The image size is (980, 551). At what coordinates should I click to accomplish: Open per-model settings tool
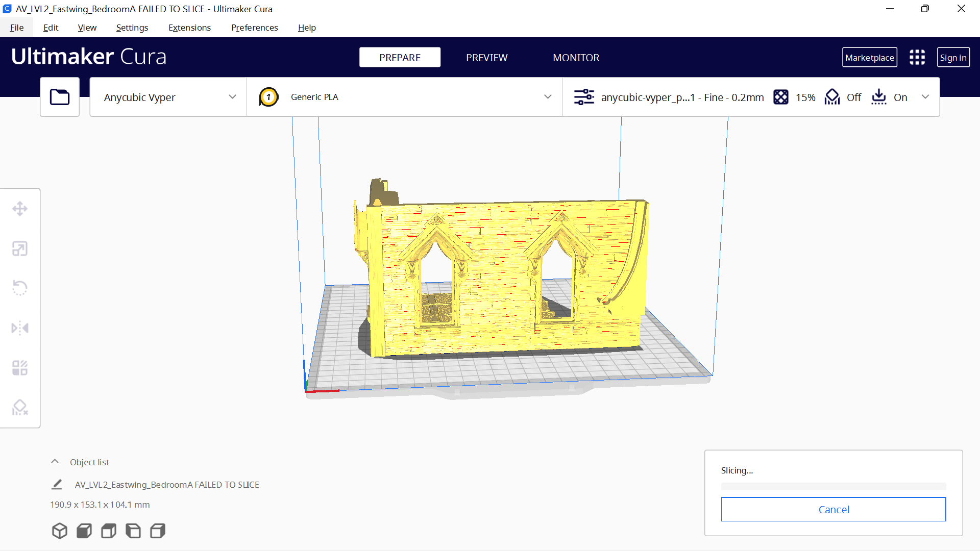click(20, 367)
